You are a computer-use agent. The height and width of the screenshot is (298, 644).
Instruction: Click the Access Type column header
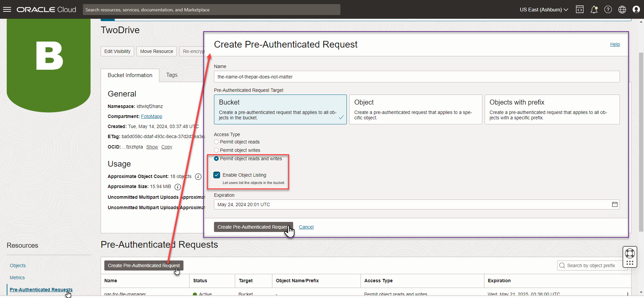378,281
